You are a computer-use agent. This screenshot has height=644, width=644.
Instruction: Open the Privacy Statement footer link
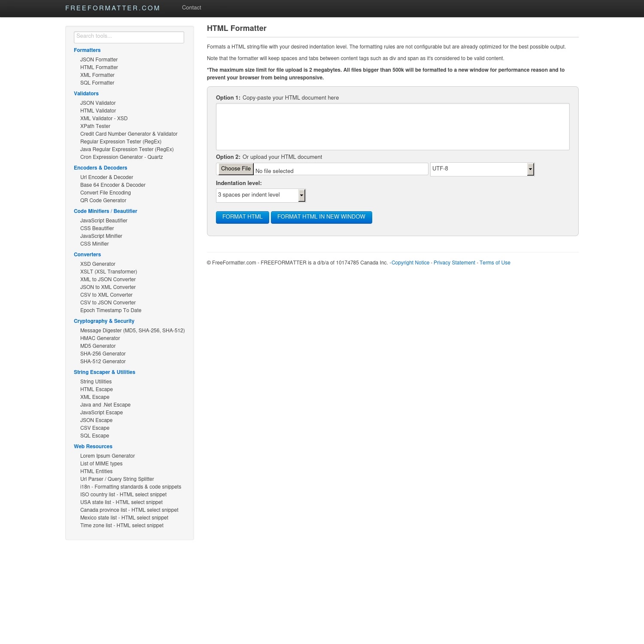tap(454, 263)
